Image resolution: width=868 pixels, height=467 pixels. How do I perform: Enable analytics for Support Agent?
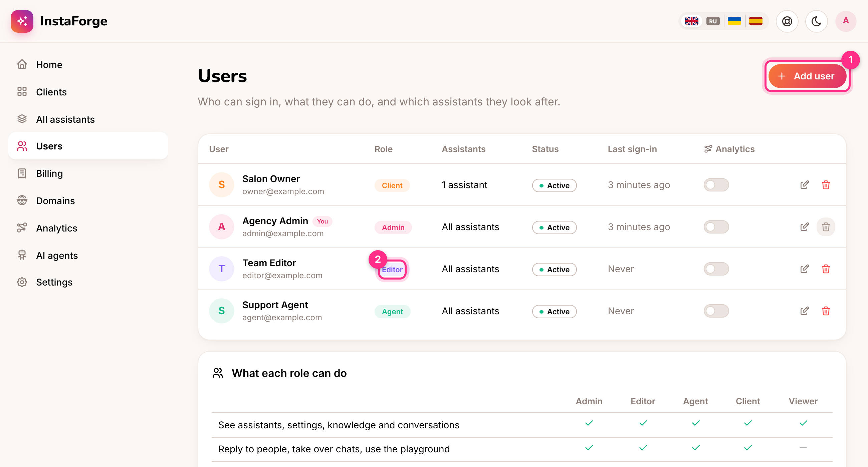716,311
